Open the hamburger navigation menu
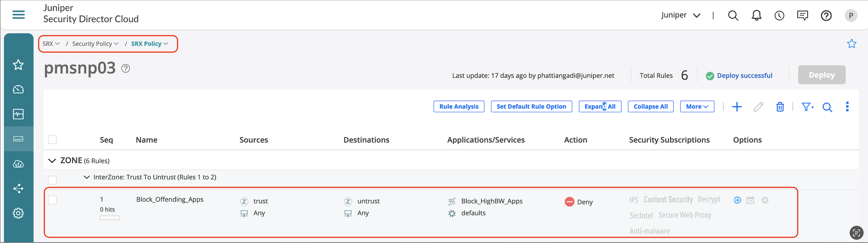This screenshot has width=868, height=243. pos(19,15)
